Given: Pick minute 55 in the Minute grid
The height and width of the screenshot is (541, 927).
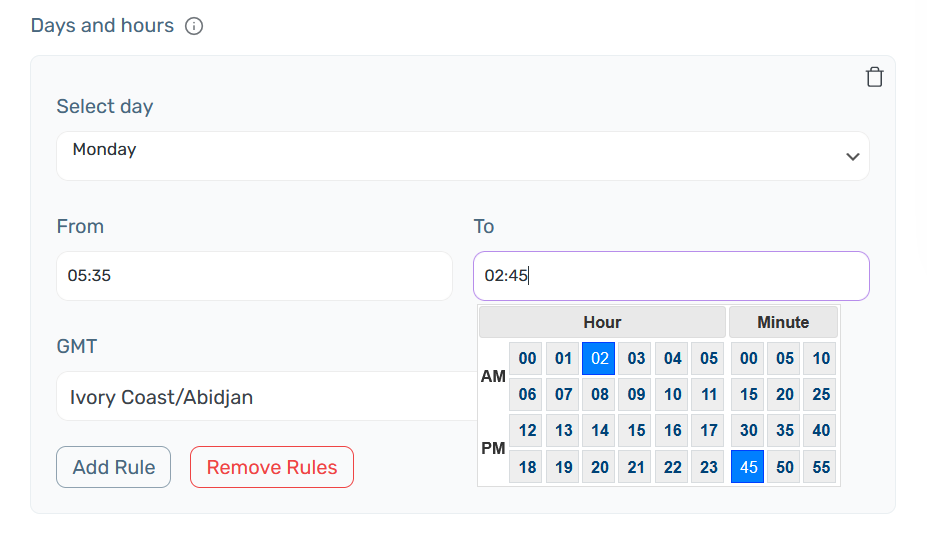Looking at the screenshot, I should [820, 467].
